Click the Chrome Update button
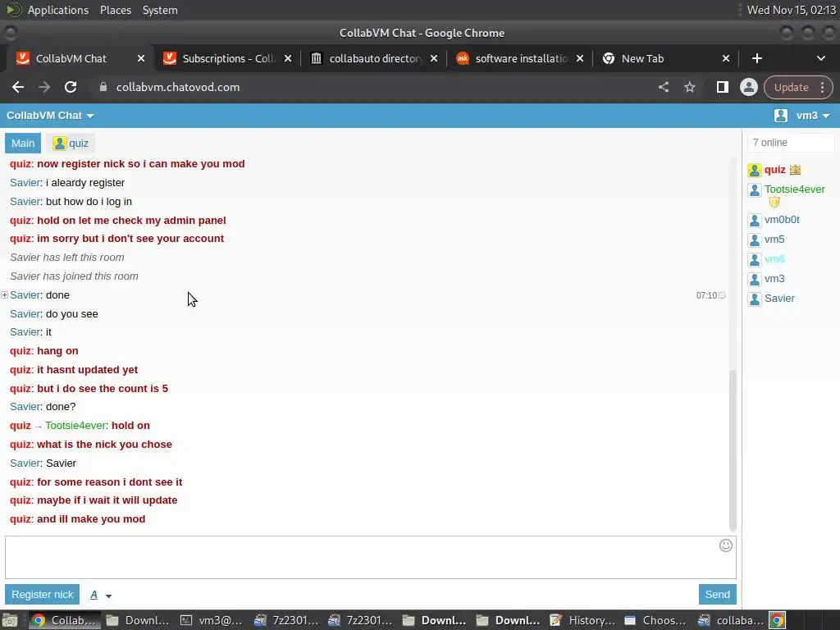 (791, 87)
